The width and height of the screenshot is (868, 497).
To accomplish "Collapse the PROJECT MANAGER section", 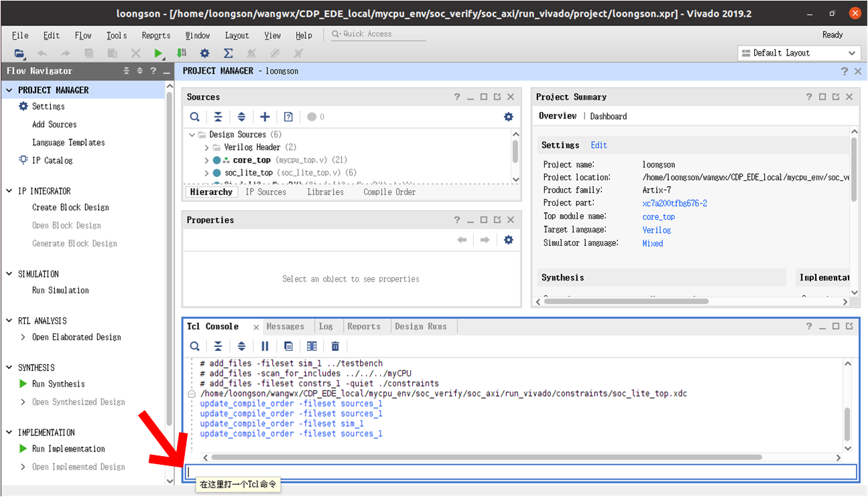I will 9,90.
